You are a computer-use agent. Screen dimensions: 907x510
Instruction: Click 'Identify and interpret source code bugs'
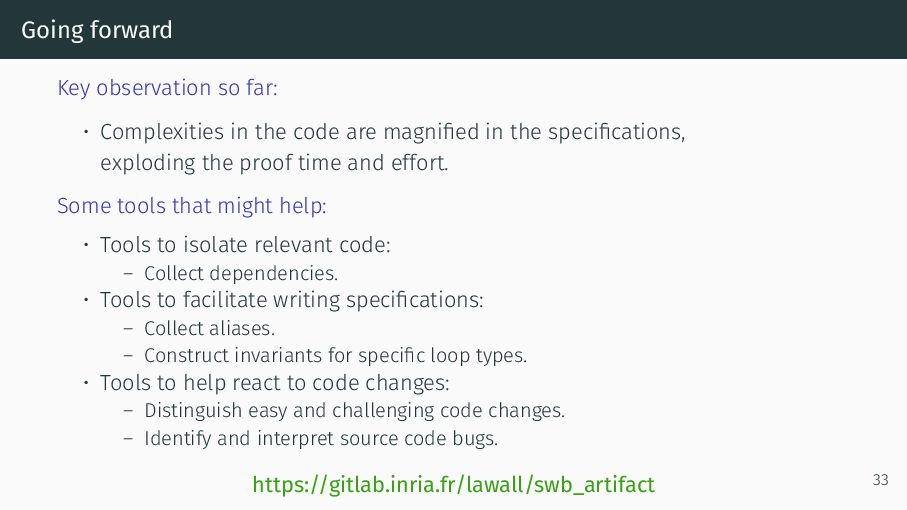(321, 438)
